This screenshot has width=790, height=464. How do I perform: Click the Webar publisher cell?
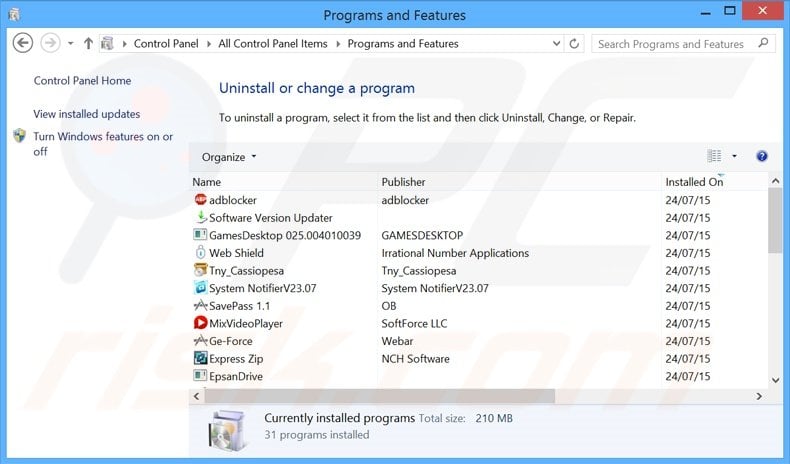(397, 341)
